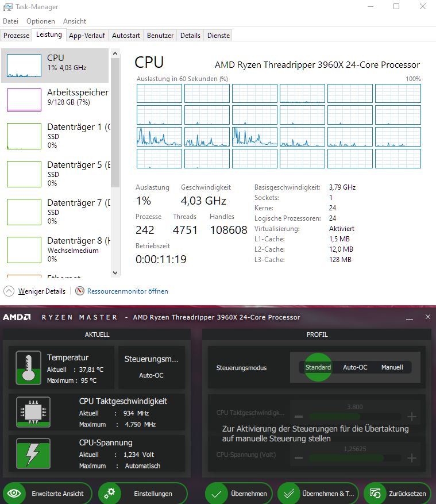The height and width of the screenshot is (504, 436).
Task: Click the Übernehmen button
Action: (x=239, y=494)
